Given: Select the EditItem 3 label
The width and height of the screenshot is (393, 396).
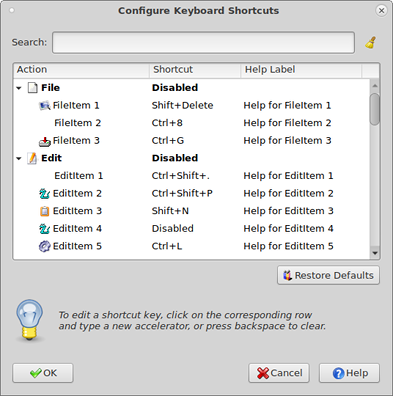Looking at the screenshot, I should point(77,211).
